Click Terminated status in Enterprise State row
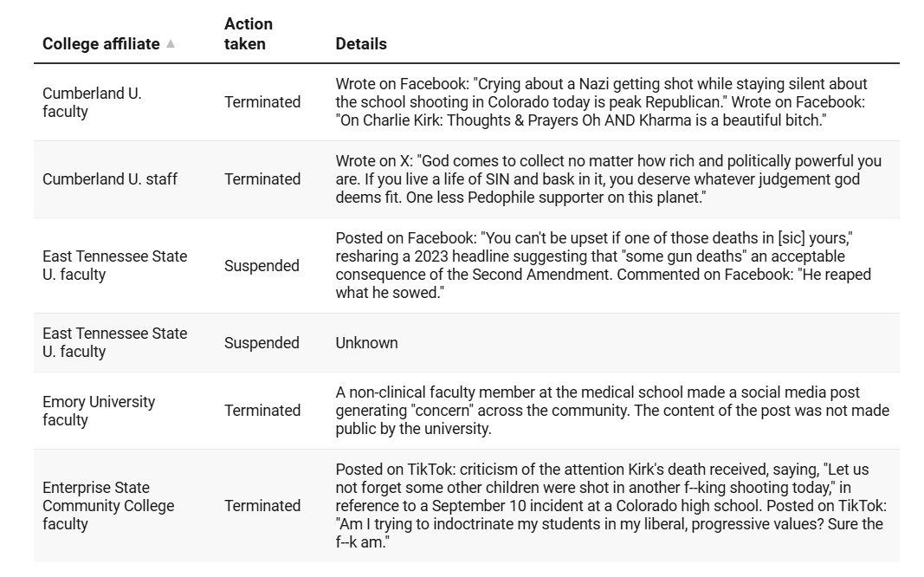The height and width of the screenshot is (577, 924). click(262, 506)
